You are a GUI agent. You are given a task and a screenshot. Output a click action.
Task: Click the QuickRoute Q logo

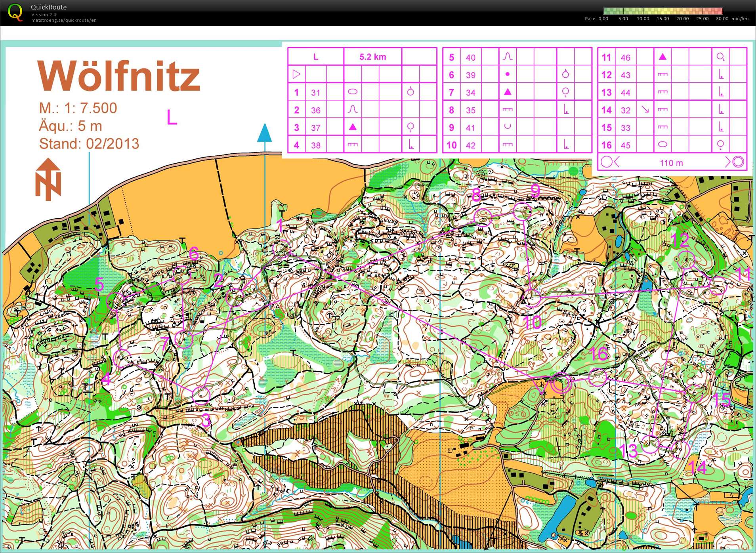[x=15, y=12]
